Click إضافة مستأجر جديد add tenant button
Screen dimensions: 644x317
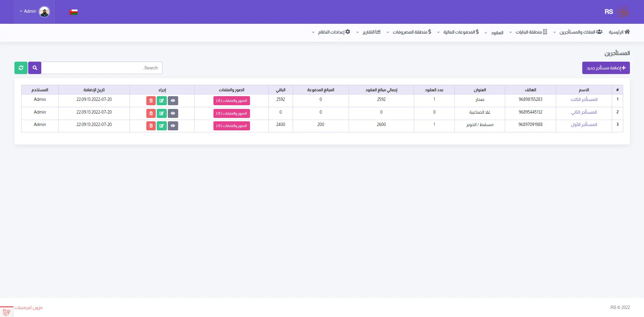tap(606, 68)
